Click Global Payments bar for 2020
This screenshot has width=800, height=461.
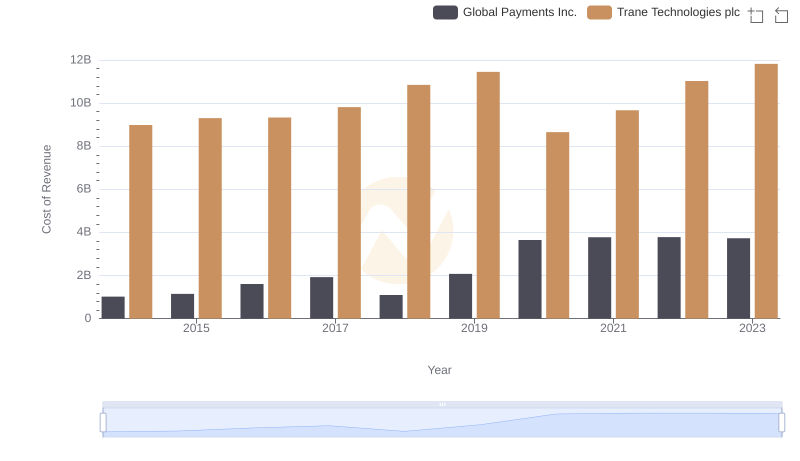click(530, 279)
